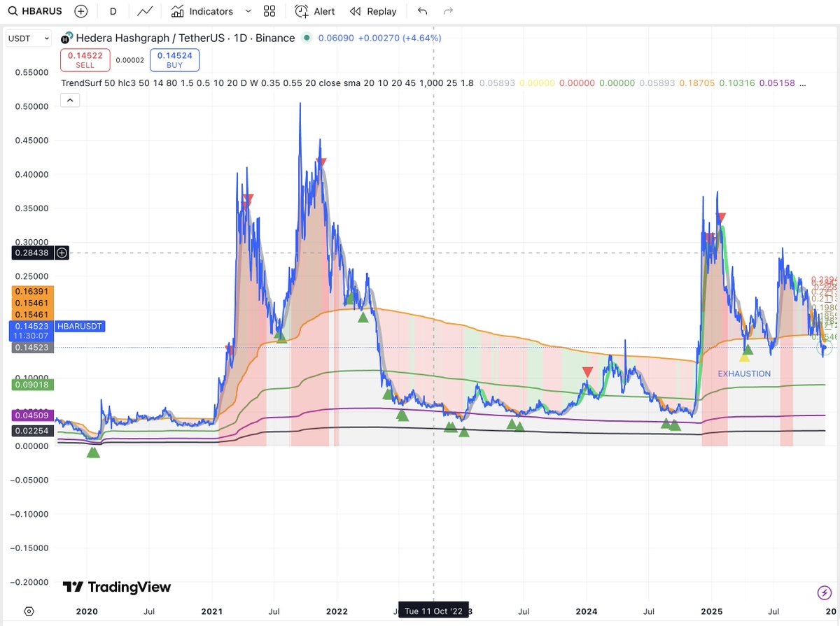Collapse the TrendSurf indicator status line
This screenshot has width=840, height=626.
pyautogui.click(x=69, y=100)
